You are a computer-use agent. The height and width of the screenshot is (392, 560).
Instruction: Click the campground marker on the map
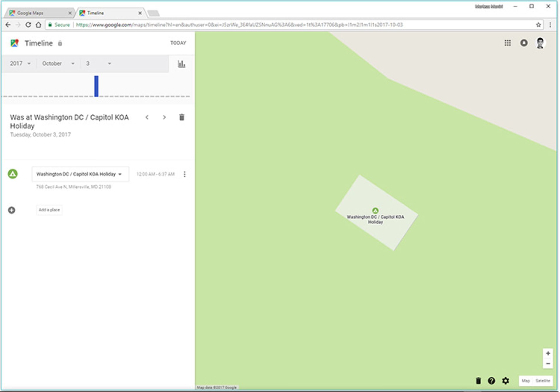pos(375,211)
